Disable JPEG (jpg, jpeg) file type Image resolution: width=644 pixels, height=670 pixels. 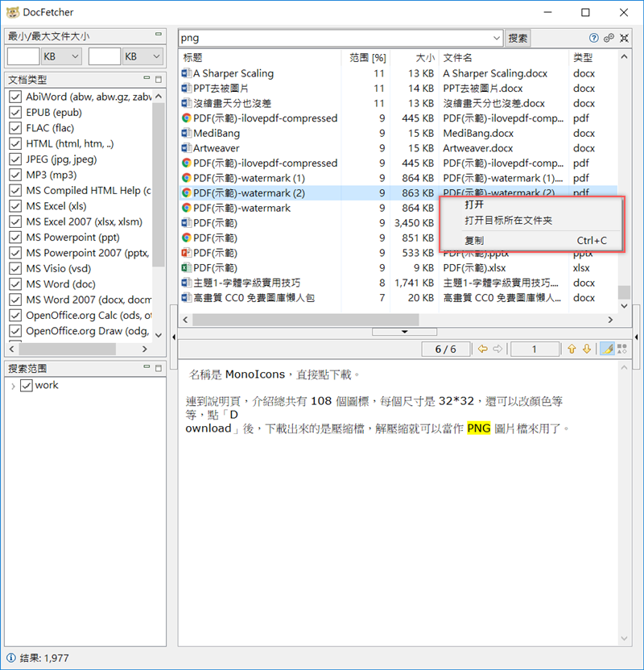[15, 159]
